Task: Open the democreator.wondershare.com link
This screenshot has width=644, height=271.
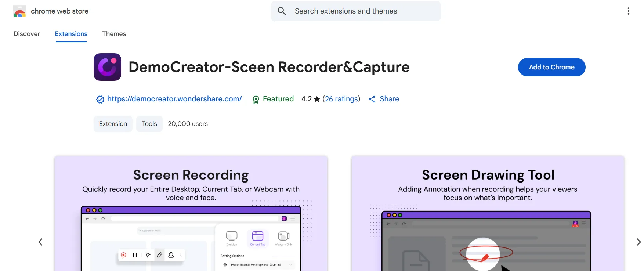Action: click(174, 99)
